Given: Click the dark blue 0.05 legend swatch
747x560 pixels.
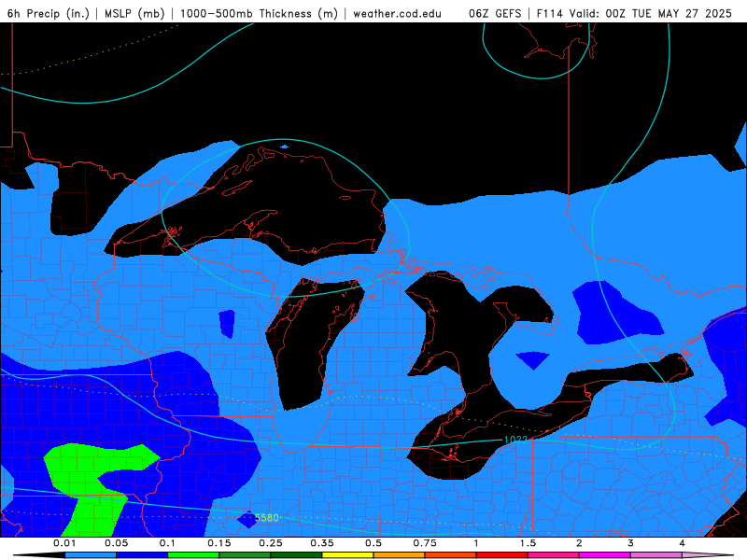Looking at the screenshot, I should 142,555.
